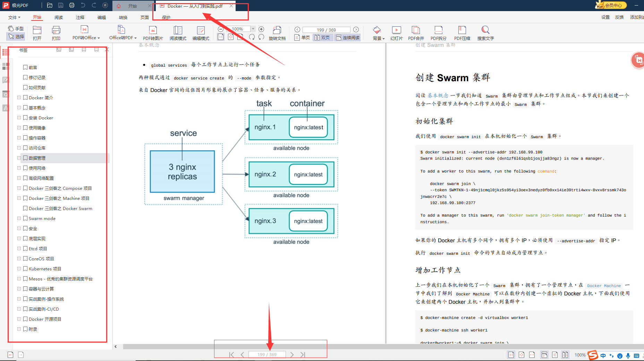Expand the 基本概念 bookmark node
644x361 pixels.
(19, 108)
